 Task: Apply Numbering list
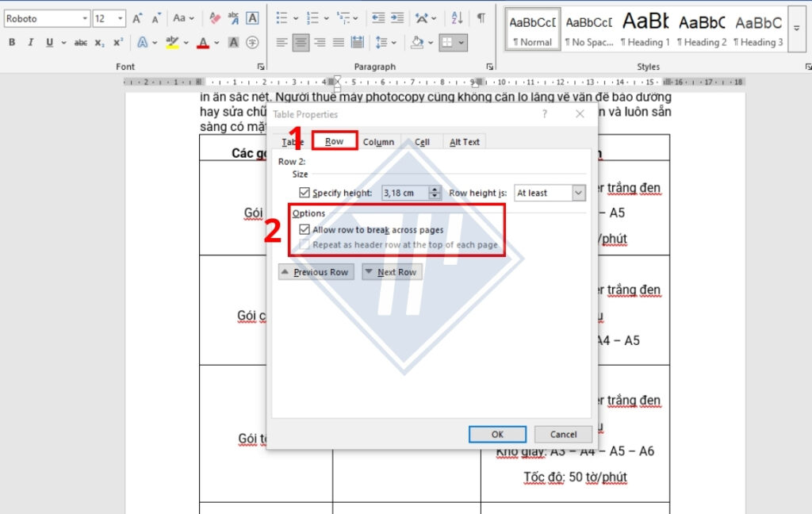click(x=312, y=19)
